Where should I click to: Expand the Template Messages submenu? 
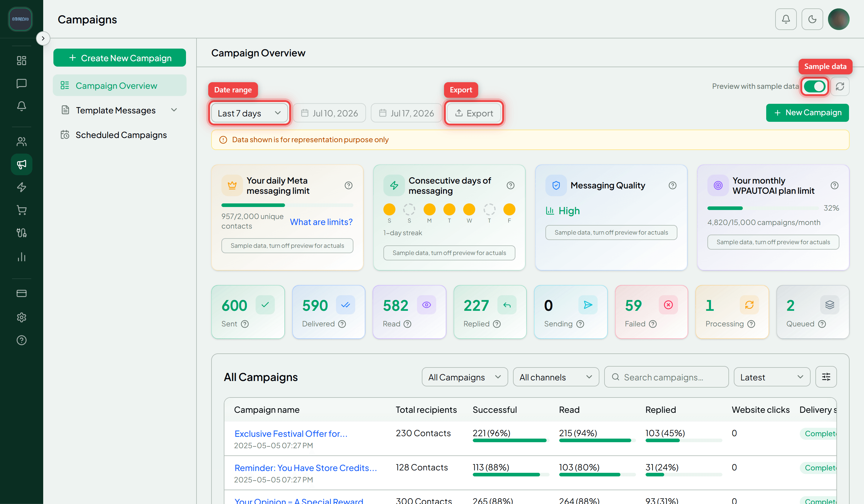click(x=120, y=110)
